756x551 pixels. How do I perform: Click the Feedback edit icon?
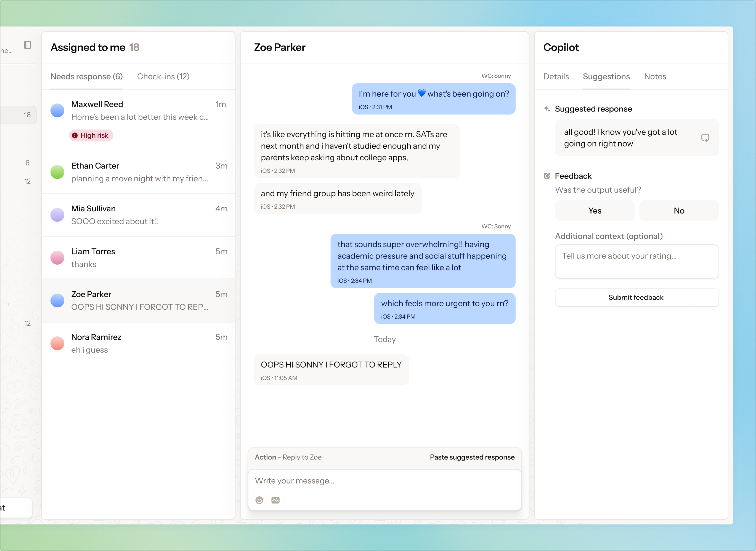(547, 176)
